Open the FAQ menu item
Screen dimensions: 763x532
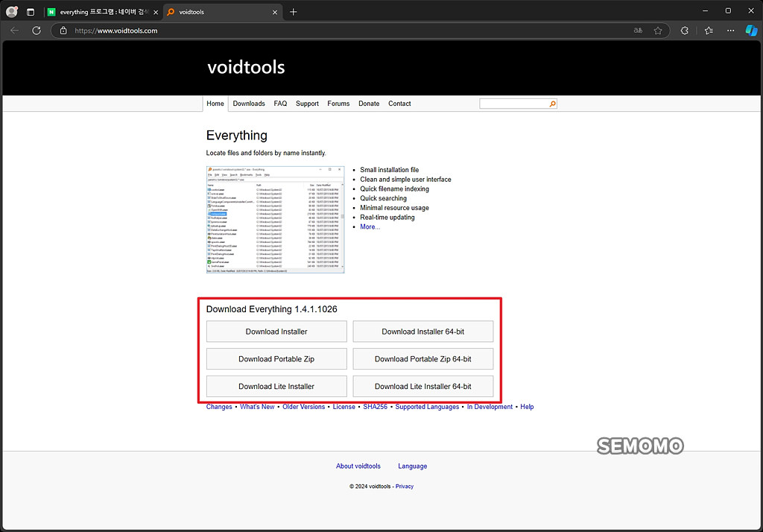(280, 104)
